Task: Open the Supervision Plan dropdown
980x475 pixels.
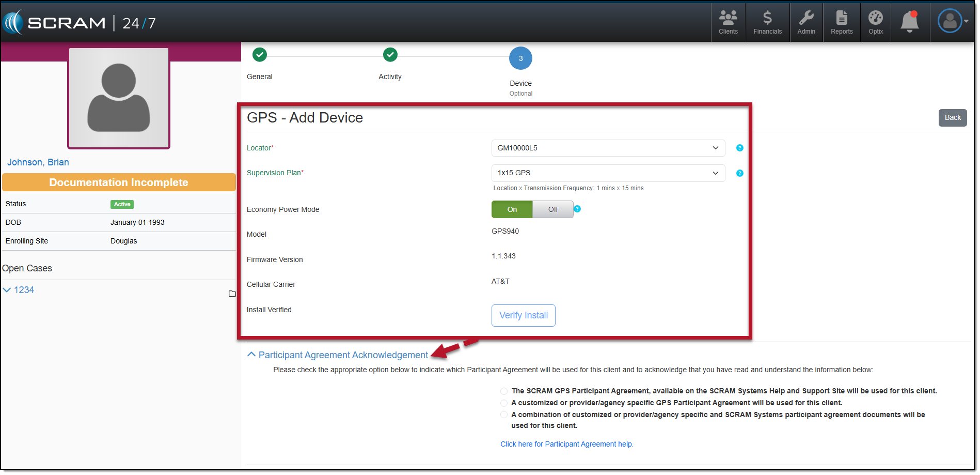Action: [608, 173]
